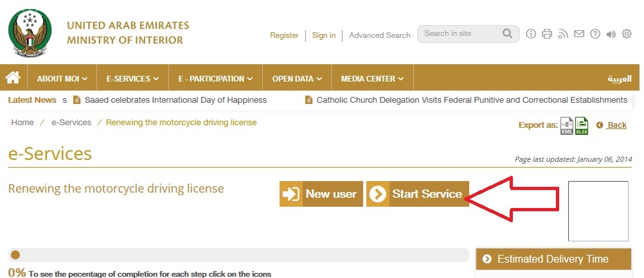The width and height of the screenshot is (644, 278).
Task: Open settings gear icon in header
Action: coord(627,34)
